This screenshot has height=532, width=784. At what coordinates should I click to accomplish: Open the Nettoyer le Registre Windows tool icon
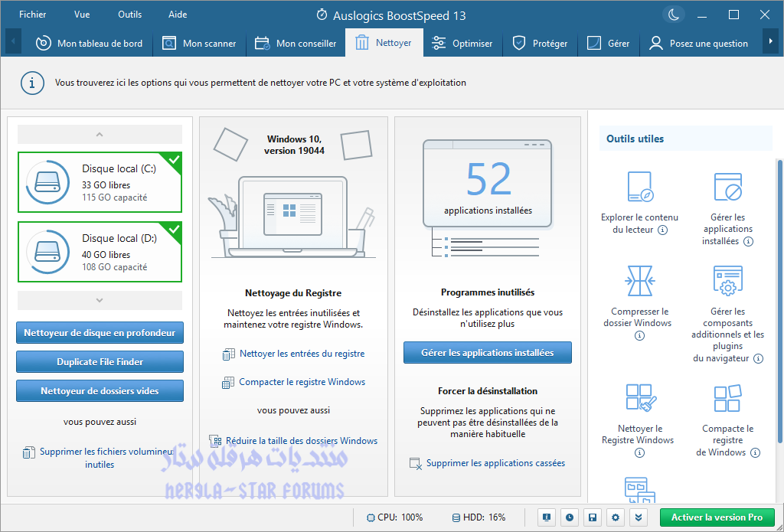(641, 398)
